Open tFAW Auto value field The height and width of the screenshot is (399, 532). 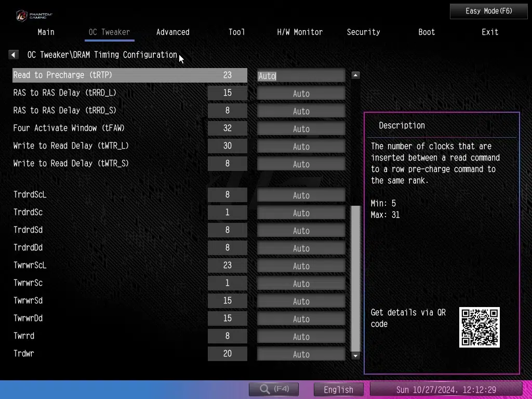point(301,129)
